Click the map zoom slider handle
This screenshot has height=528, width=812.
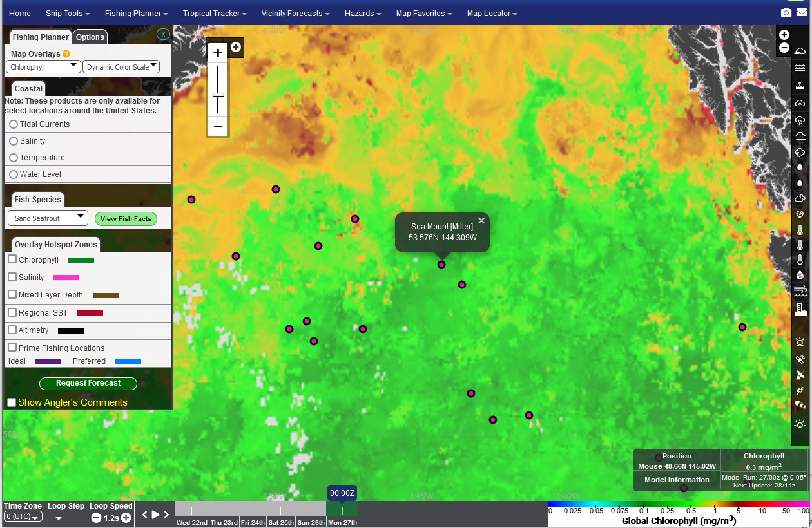(218, 95)
